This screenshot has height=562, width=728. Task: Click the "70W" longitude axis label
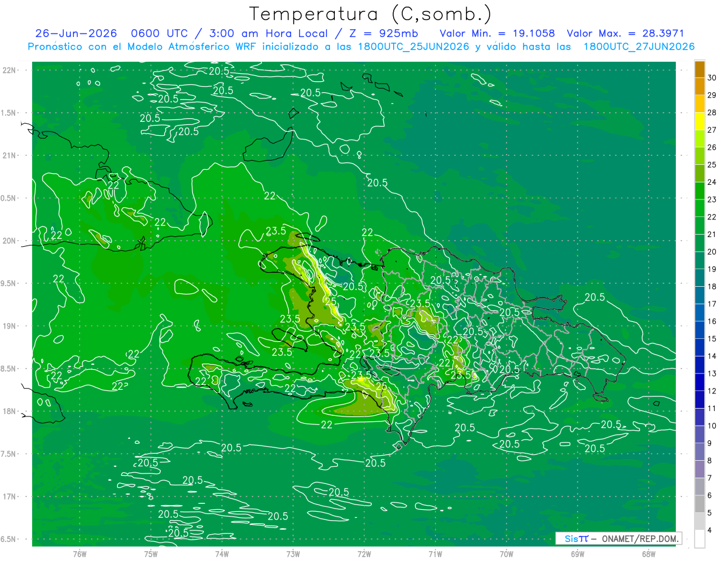pyautogui.click(x=506, y=554)
